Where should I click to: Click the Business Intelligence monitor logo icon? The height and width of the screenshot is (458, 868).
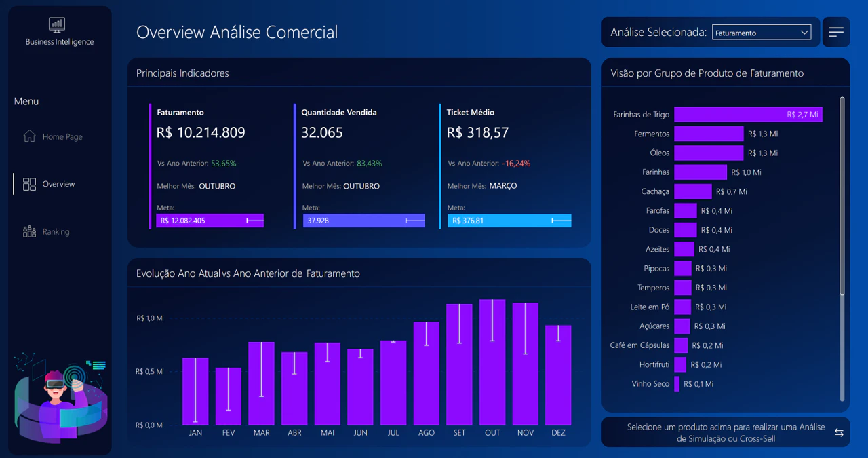pos(57,24)
